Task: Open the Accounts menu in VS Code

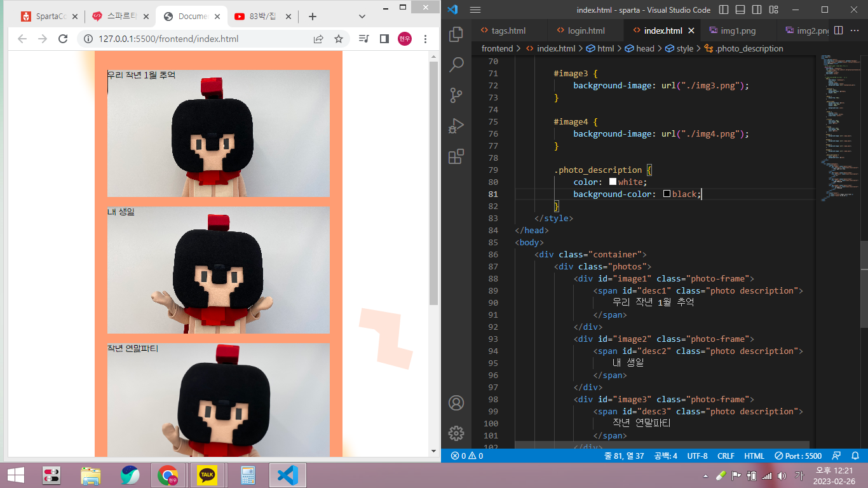Action: pyautogui.click(x=456, y=403)
